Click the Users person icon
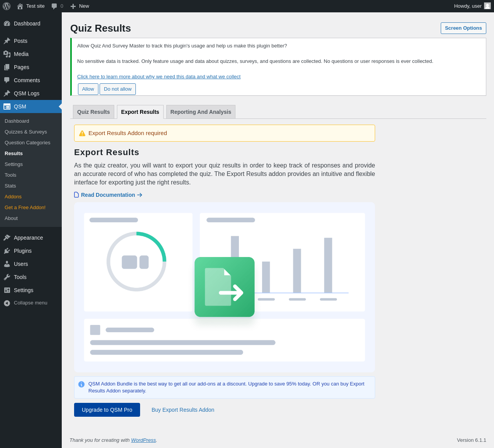 [x=7, y=264]
